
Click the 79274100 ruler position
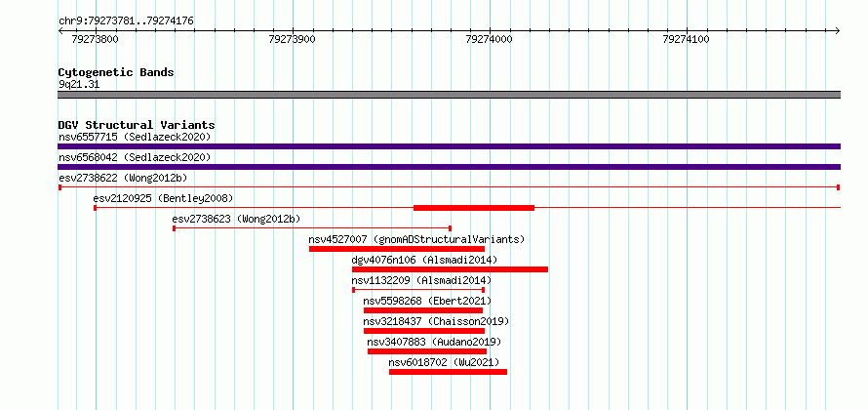coord(687,39)
